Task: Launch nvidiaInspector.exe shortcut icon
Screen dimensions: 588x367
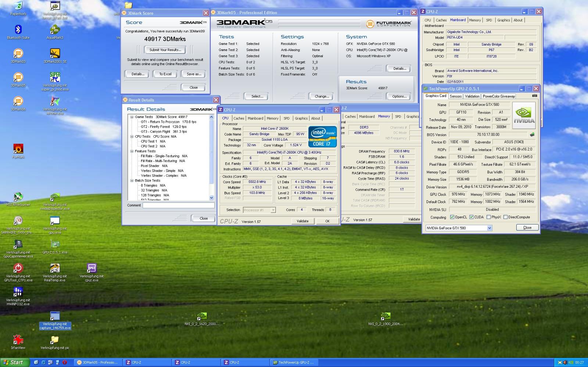Action: coord(55,197)
